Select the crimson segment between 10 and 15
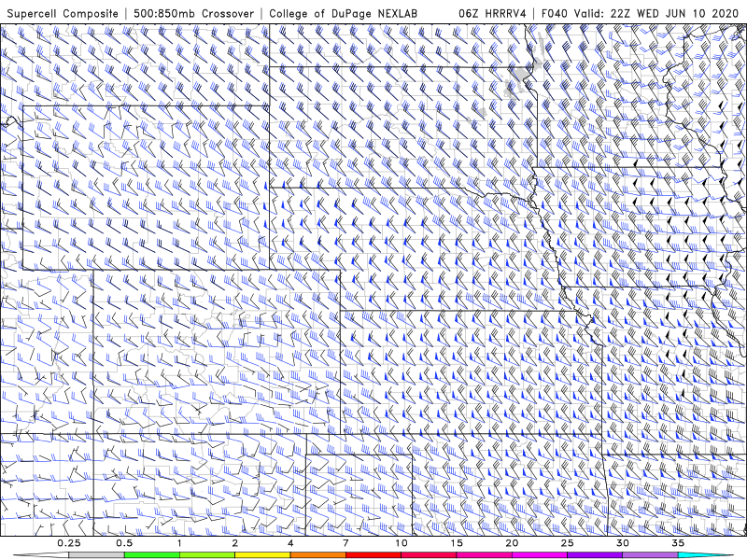The width and height of the screenshot is (747, 560). click(x=429, y=555)
